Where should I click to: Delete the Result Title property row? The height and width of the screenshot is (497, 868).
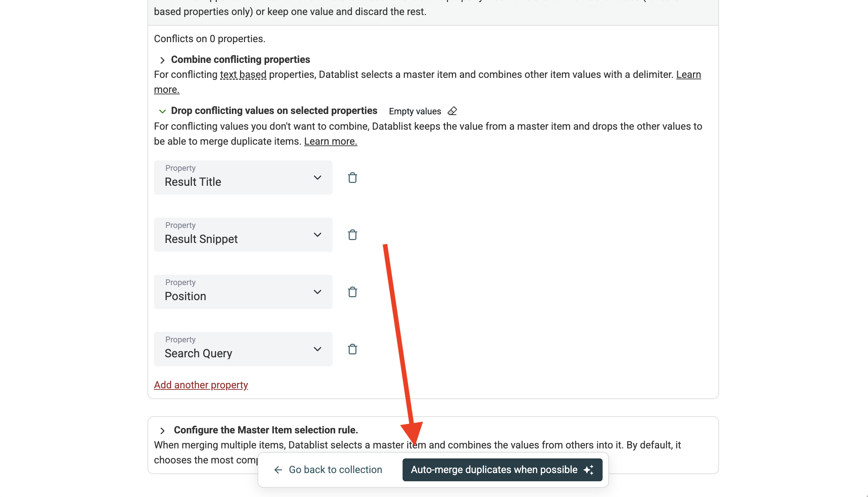(x=352, y=178)
